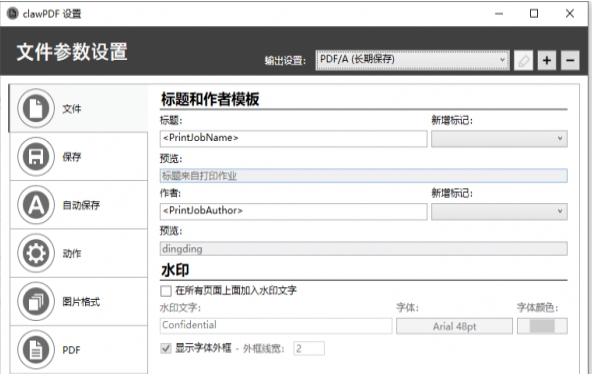The image size is (592, 374).
Task: Switch to the 保存 tab label
Action: click(x=72, y=157)
